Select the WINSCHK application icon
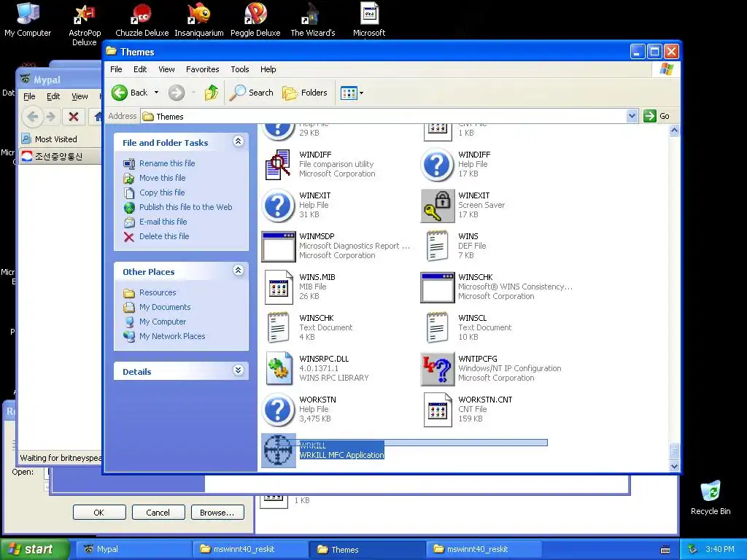Image resolution: width=747 pixels, height=560 pixels. tap(438, 287)
